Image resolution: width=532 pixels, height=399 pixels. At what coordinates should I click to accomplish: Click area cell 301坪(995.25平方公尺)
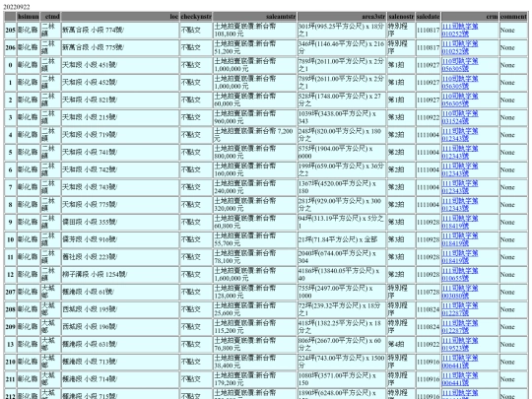pyautogui.click(x=342, y=31)
